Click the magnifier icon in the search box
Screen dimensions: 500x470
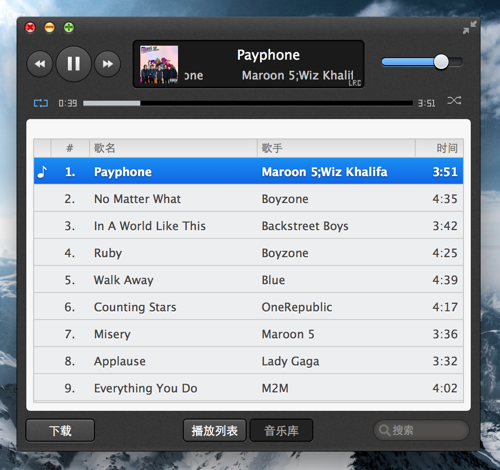(384, 430)
